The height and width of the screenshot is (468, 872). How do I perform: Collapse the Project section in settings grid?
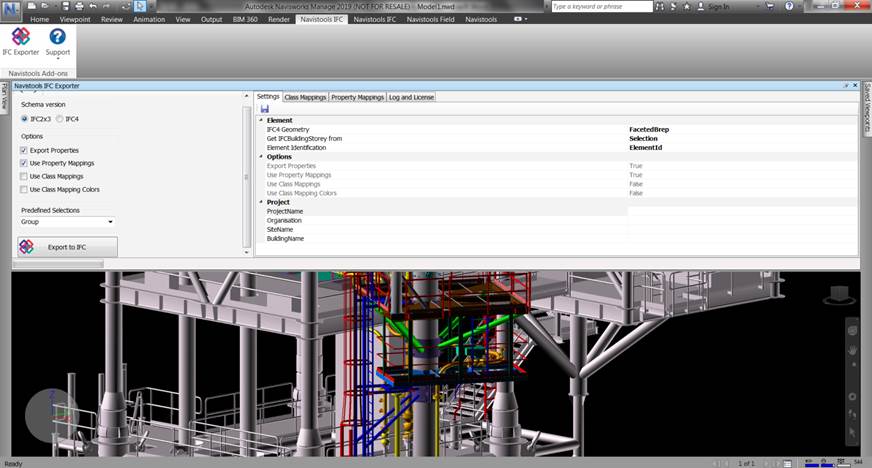pos(261,202)
